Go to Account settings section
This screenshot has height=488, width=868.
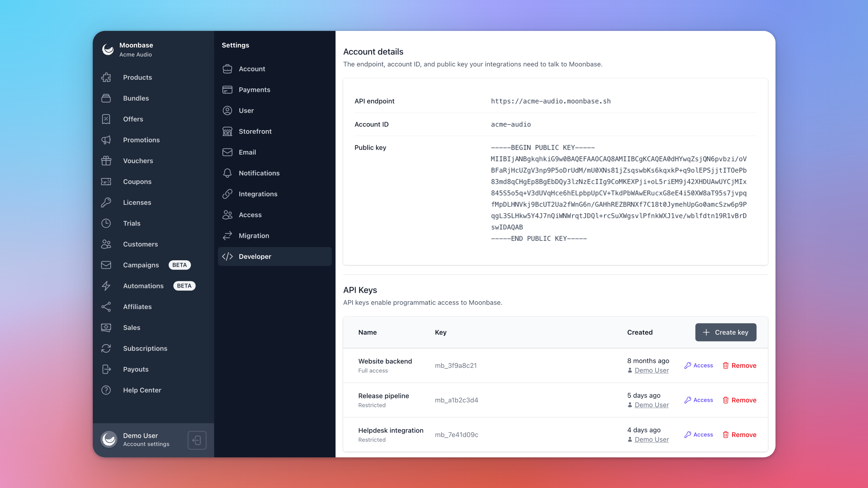click(x=275, y=69)
